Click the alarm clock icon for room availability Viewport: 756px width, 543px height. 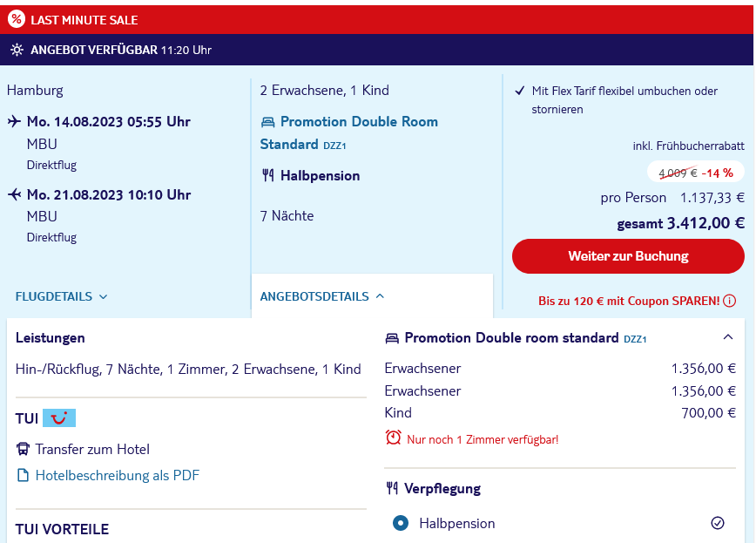(393, 438)
